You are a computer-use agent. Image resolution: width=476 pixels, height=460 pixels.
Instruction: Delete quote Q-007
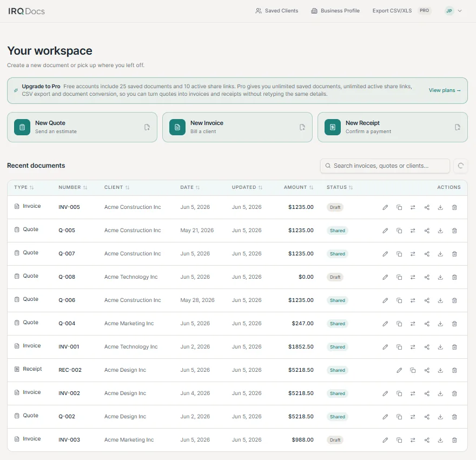click(454, 254)
